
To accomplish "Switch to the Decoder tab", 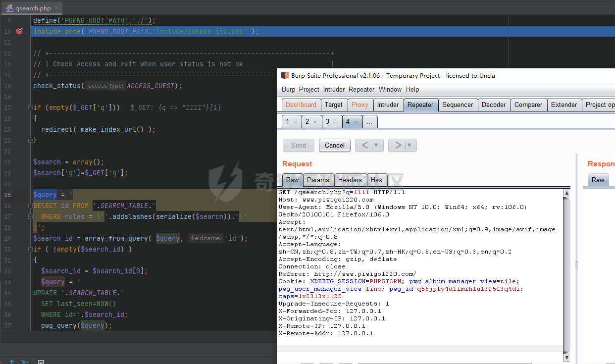I will tap(494, 104).
